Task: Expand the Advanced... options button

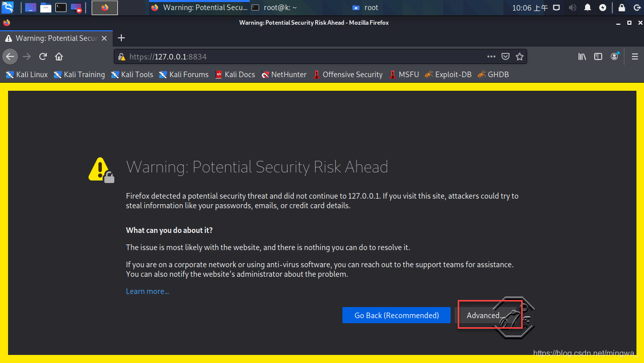Action: (x=485, y=315)
